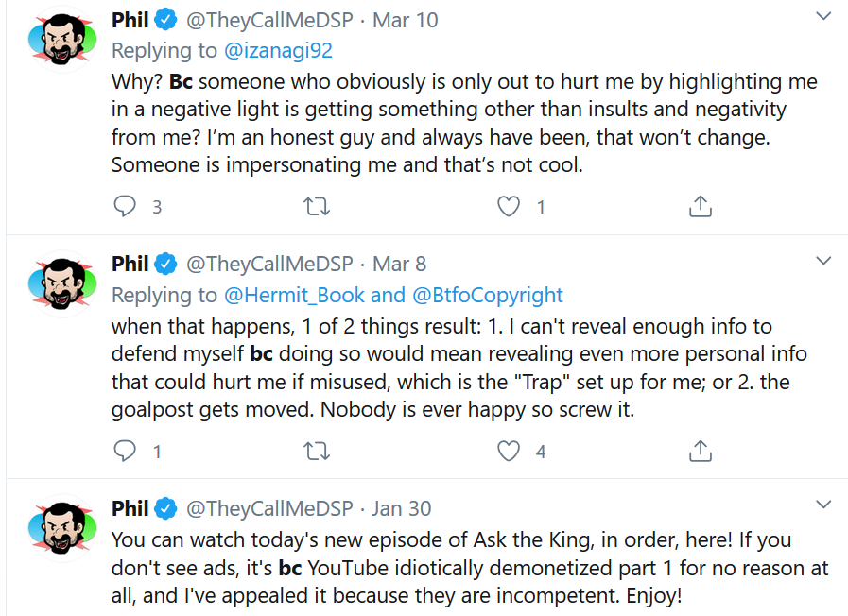Screen dimensions: 848x616
Task: Open the @BtfoCopyright mention link
Action: click(487, 295)
